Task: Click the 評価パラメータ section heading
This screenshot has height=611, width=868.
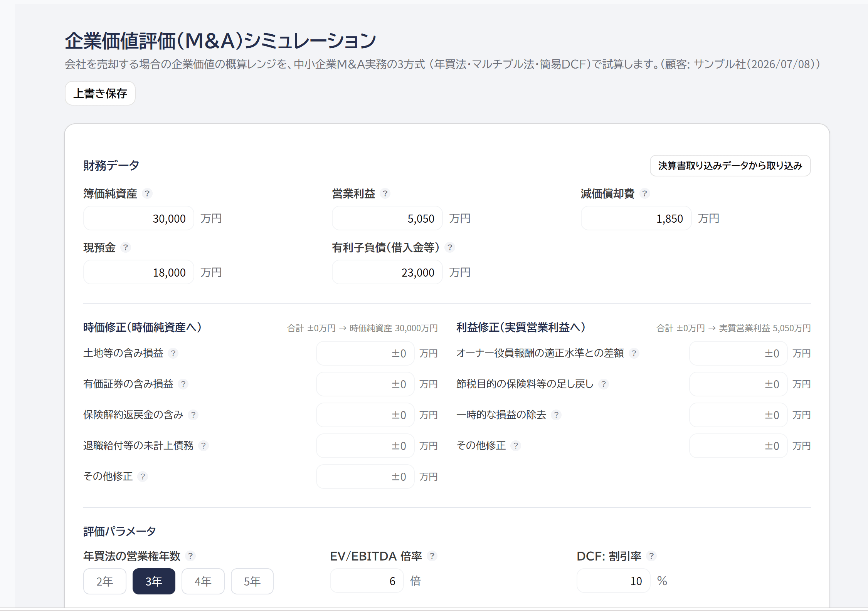Action: point(119,532)
